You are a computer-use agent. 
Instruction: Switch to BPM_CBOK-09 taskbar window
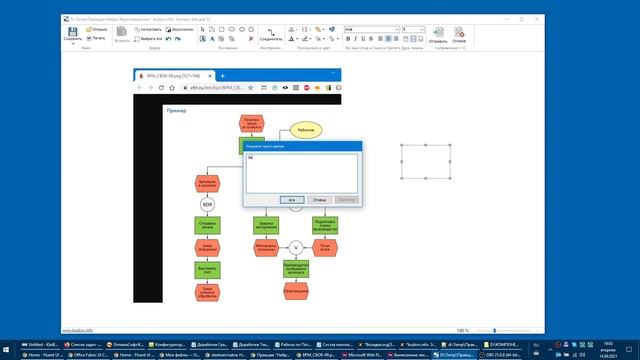coord(316,355)
